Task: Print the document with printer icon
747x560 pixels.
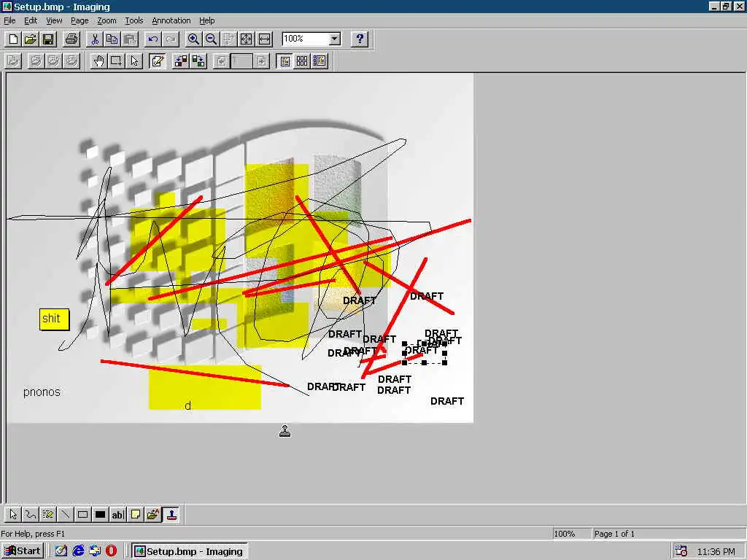Action: coord(71,39)
